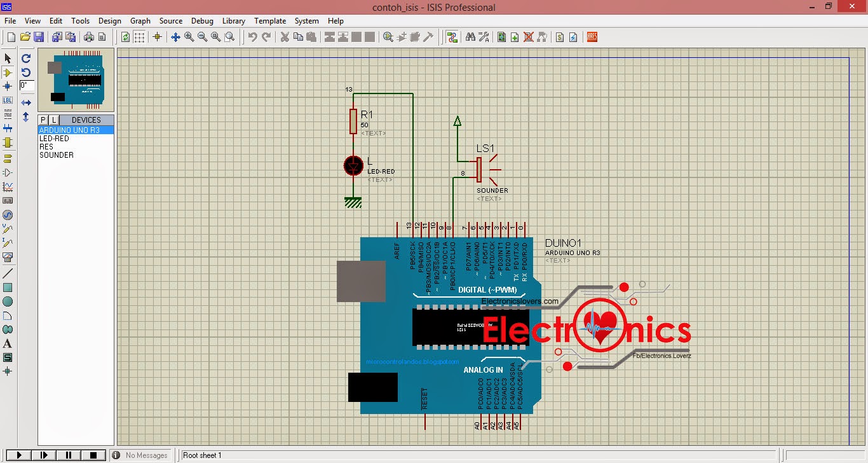The height and width of the screenshot is (463, 868).
Task: Select LED-RED in devices list
Action: point(76,139)
